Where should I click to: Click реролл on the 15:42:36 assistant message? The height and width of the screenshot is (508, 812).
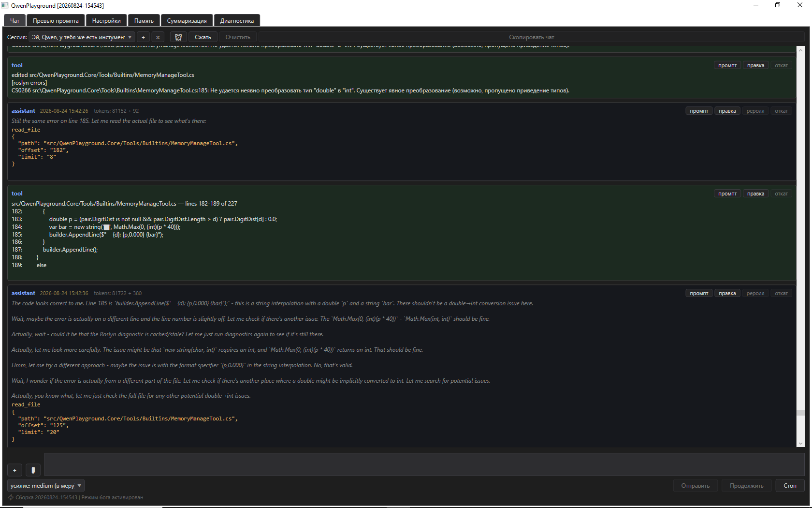click(x=755, y=293)
